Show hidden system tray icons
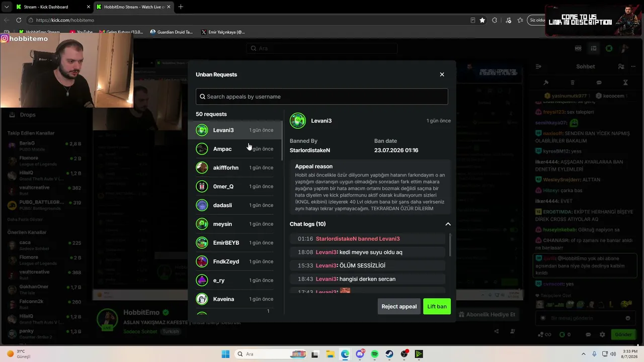This screenshot has width=644, height=362. [x=584, y=354]
